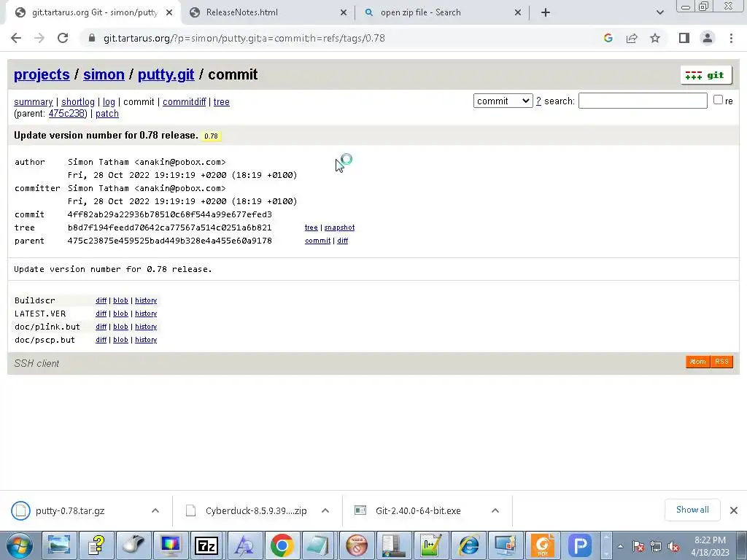Share this page via share icon
Viewport: 747px width, 560px height.
632,38
